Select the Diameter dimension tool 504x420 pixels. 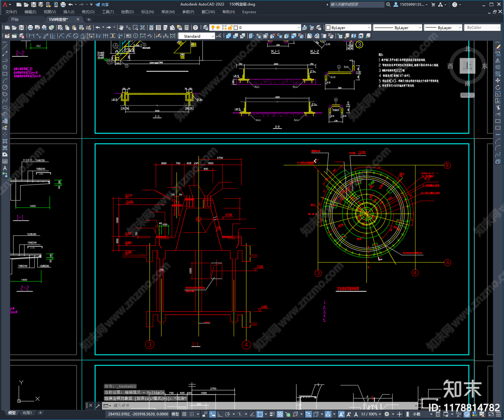click(x=76, y=36)
